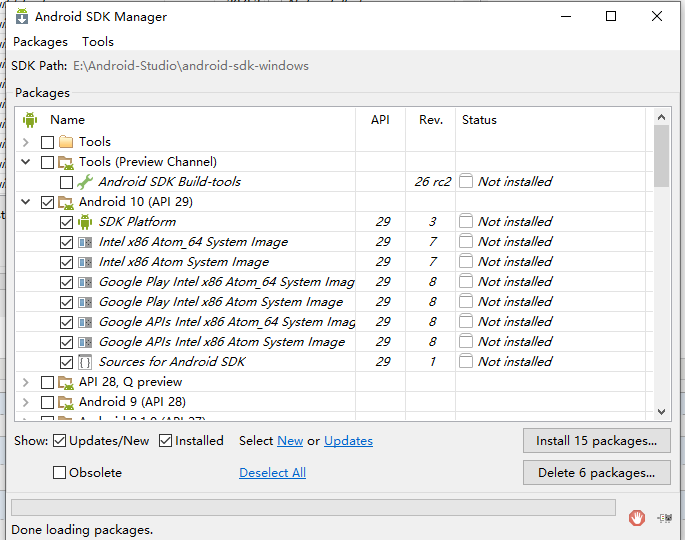Expand the Tools tree node

point(26,142)
